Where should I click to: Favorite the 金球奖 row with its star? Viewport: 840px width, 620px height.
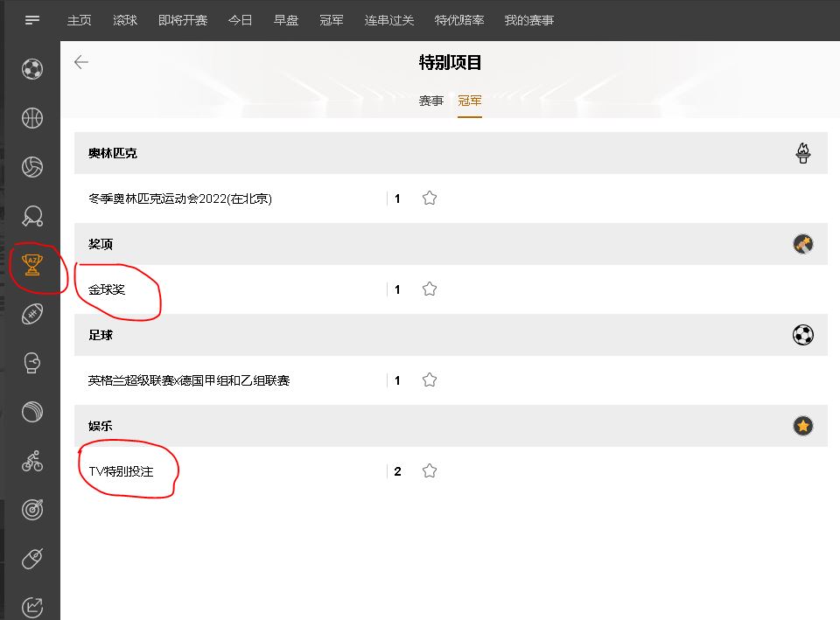point(430,289)
